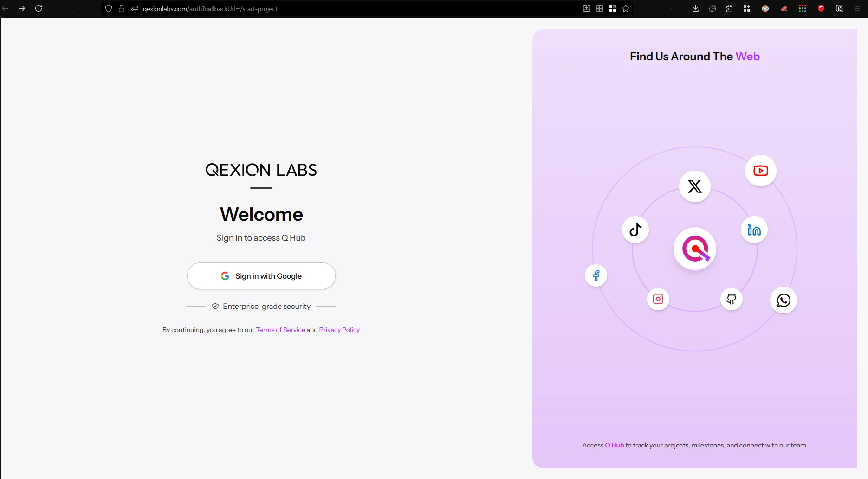Open the Terms of Service link
The image size is (868, 479).
coord(280,330)
